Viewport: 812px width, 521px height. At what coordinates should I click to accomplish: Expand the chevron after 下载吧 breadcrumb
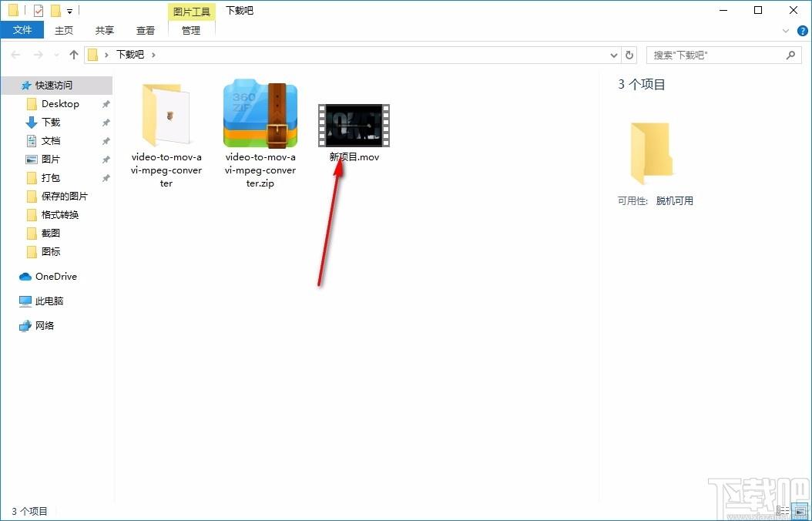coord(153,55)
